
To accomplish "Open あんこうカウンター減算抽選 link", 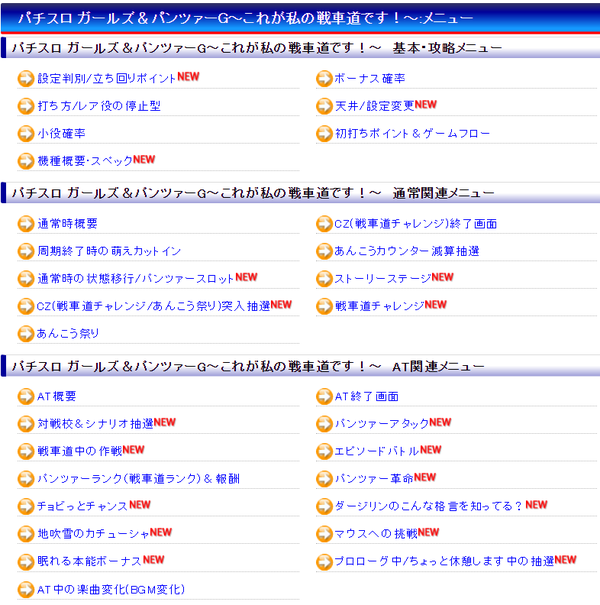I will [407, 251].
